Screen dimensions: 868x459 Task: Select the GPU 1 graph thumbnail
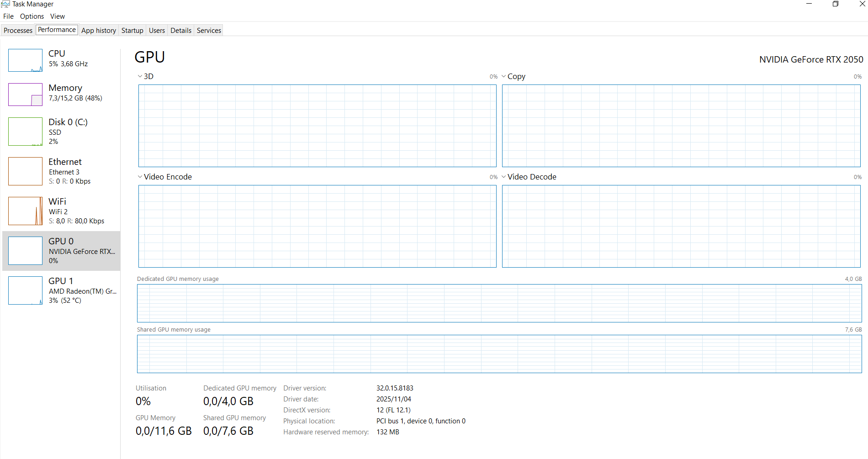(25, 290)
